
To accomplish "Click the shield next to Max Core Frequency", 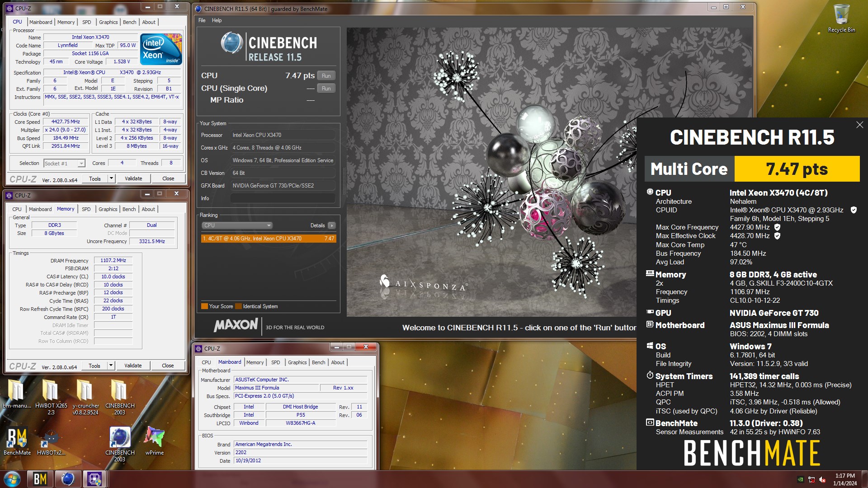I will tap(777, 227).
